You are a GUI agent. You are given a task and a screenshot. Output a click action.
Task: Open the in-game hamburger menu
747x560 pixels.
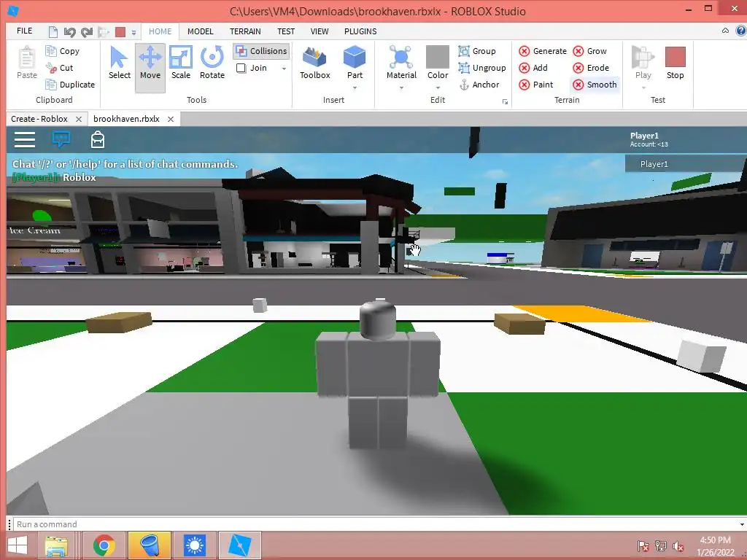tap(25, 139)
